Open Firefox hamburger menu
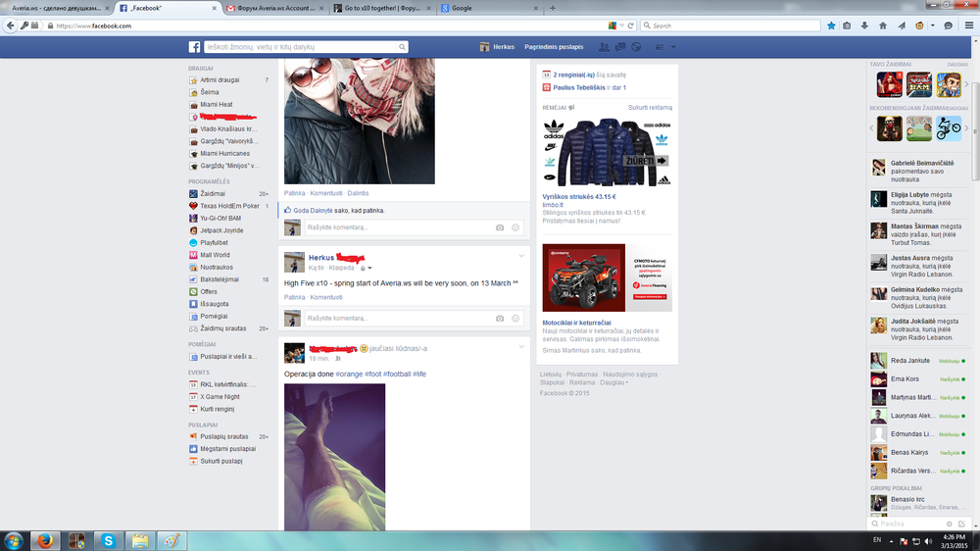 point(966,25)
